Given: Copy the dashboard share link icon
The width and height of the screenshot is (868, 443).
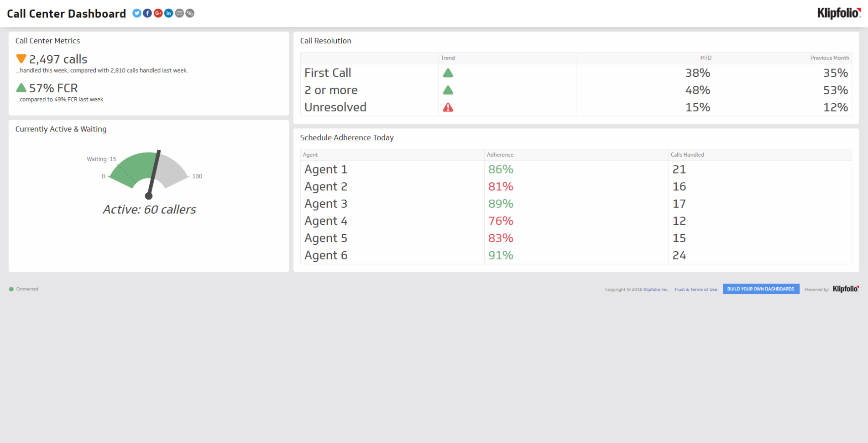Looking at the screenshot, I should [x=189, y=13].
